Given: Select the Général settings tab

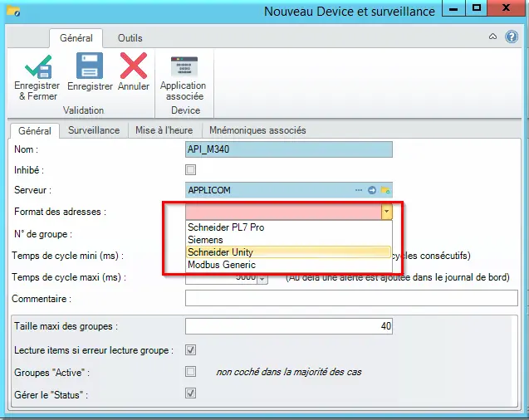Looking at the screenshot, I should click(x=35, y=131).
